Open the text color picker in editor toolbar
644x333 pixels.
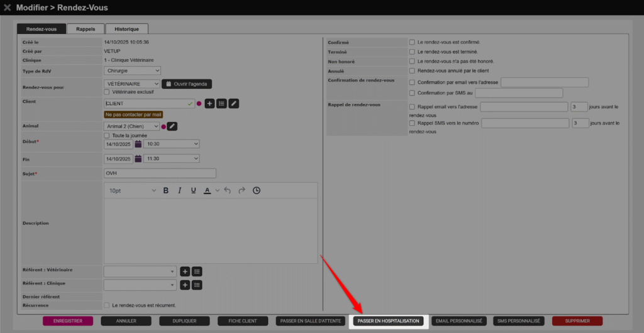point(217,191)
